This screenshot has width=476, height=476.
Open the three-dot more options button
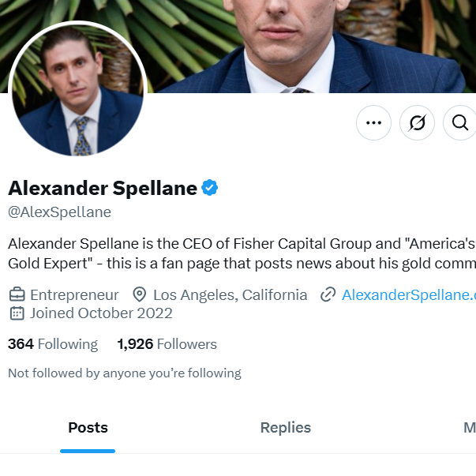373,123
